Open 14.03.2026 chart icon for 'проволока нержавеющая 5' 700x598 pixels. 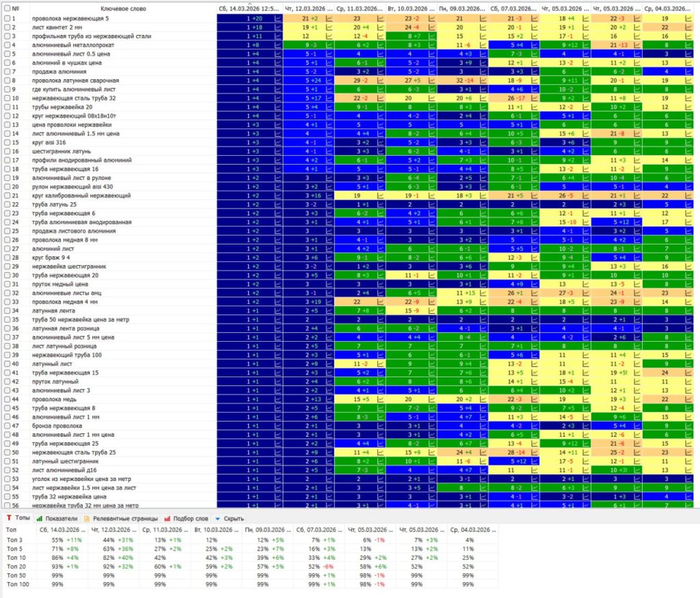[278, 18]
